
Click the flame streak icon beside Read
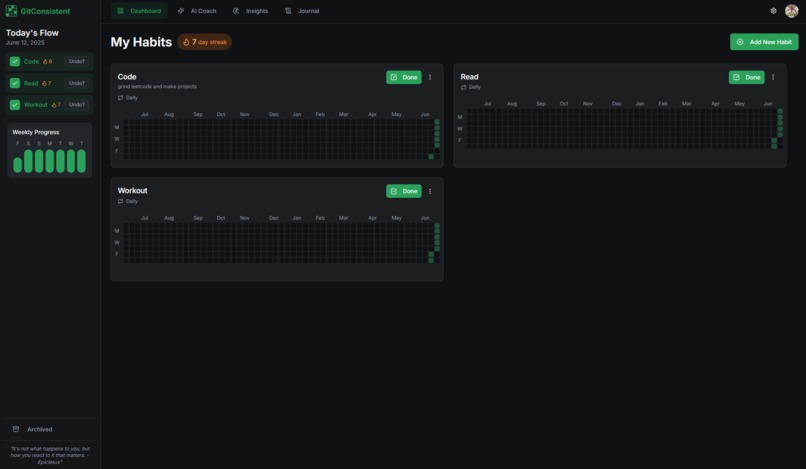click(44, 83)
